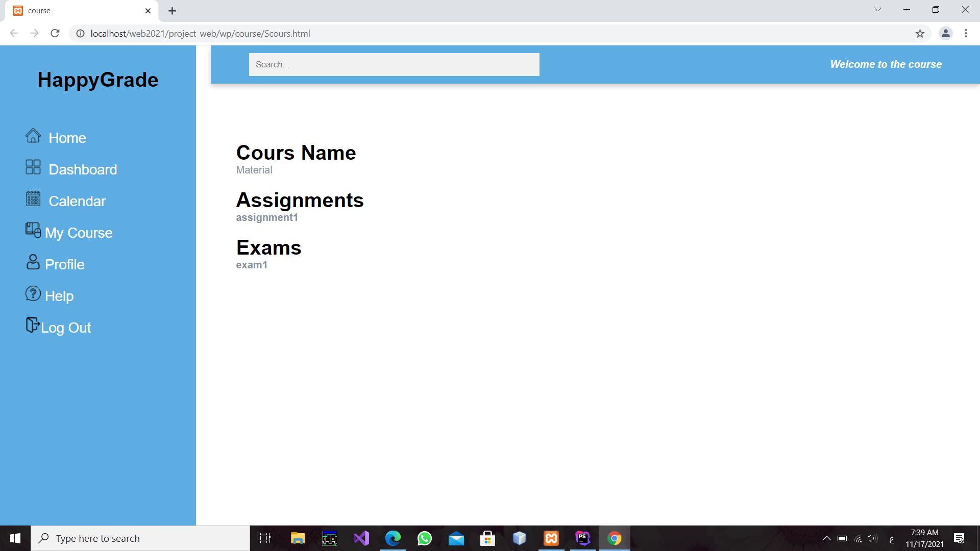Open WhatsApp from the taskbar
980x551 pixels.
click(x=424, y=538)
